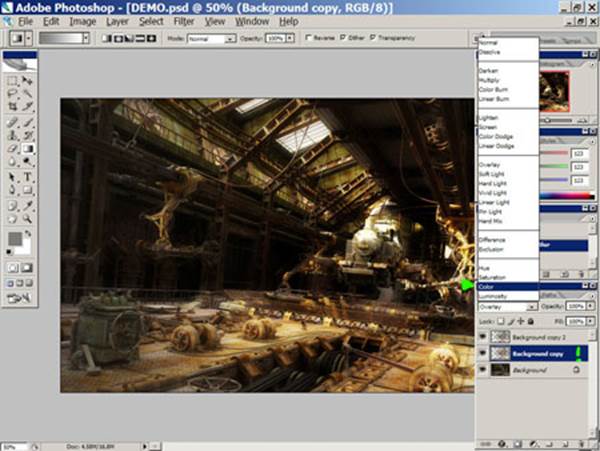
Task: Select the Pen tool
Action: pyautogui.click(x=13, y=190)
